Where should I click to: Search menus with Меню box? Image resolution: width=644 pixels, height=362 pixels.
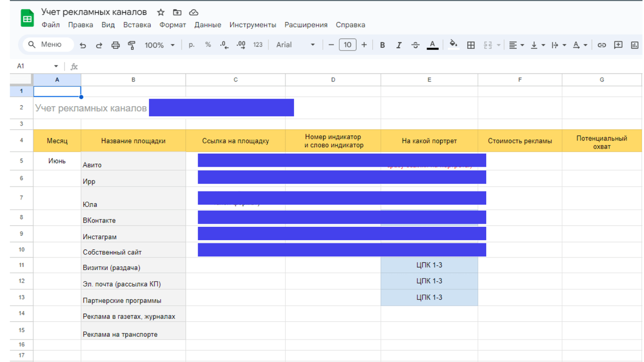point(48,45)
